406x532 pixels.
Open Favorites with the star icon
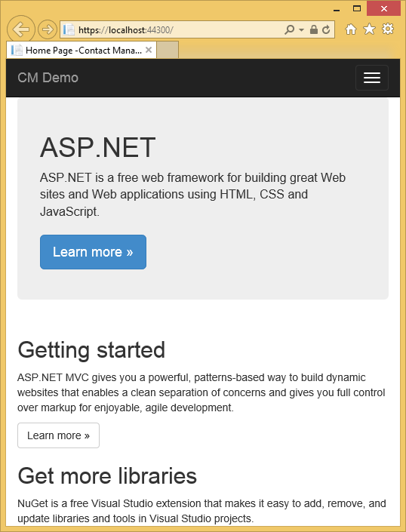pos(369,29)
